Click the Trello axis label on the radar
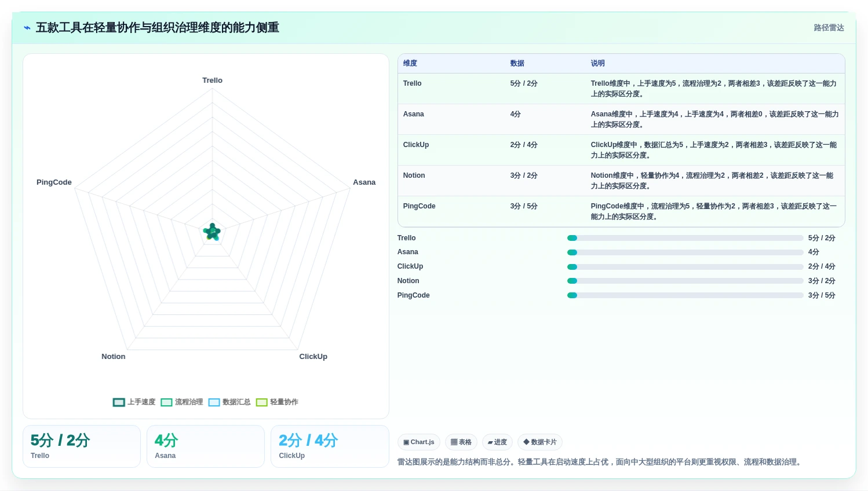Viewport: 868px width, 491px height. (x=212, y=80)
